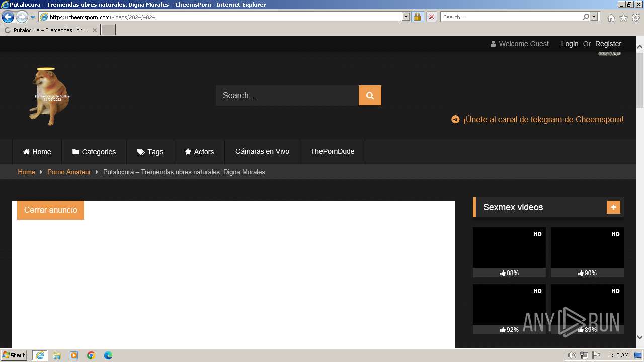
Task: Click the Cerrar anuncio button
Action: coord(50,210)
